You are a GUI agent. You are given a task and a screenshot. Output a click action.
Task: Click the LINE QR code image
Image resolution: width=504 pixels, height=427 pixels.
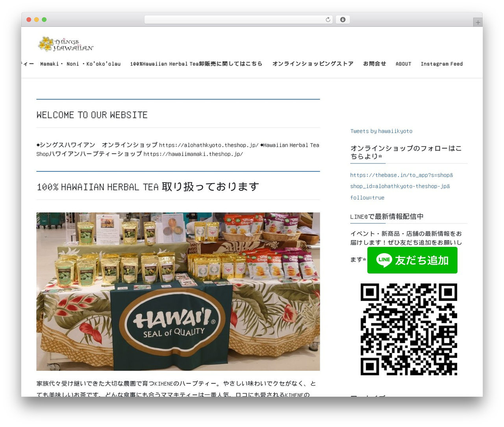[x=409, y=329]
